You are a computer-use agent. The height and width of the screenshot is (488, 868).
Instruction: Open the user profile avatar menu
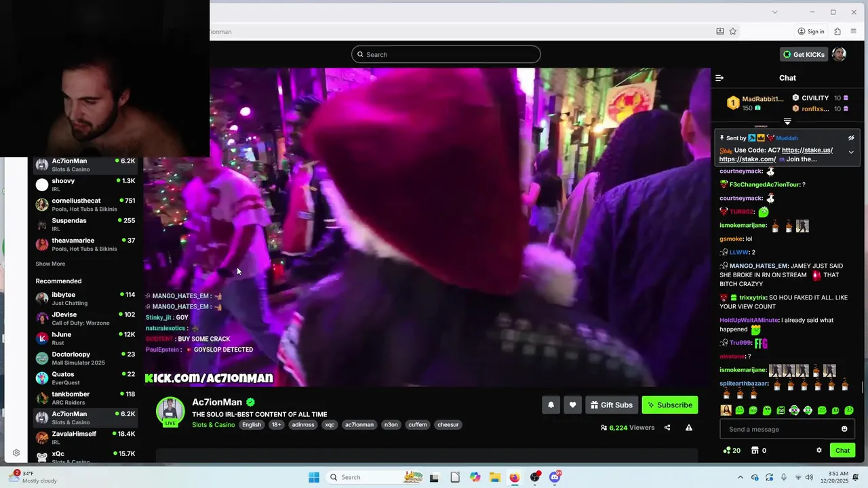[x=839, y=54]
